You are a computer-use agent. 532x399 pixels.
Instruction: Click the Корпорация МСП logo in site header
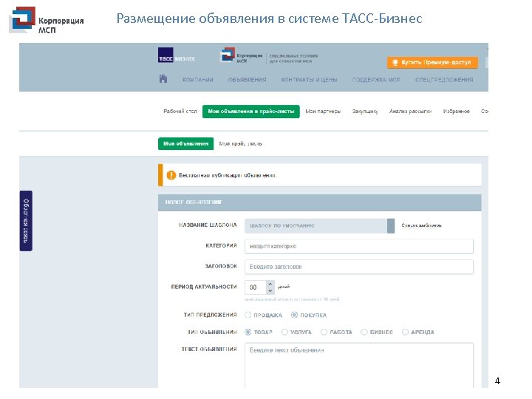click(242, 55)
